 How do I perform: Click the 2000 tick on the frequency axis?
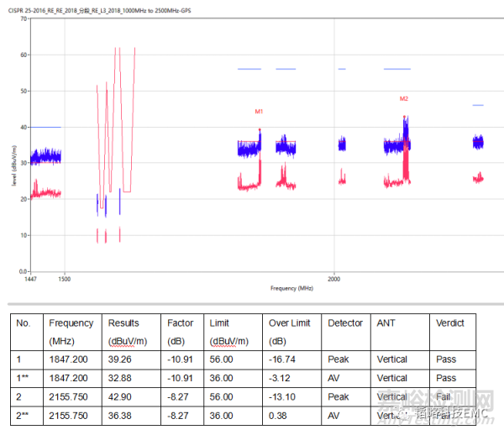click(333, 279)
